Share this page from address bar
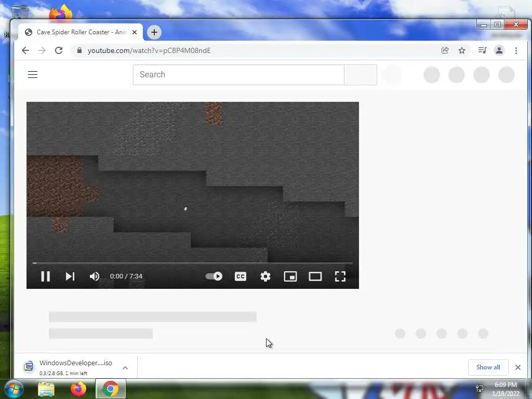The image size is (532, 399). pyautogui.click(x=445, y=50)
